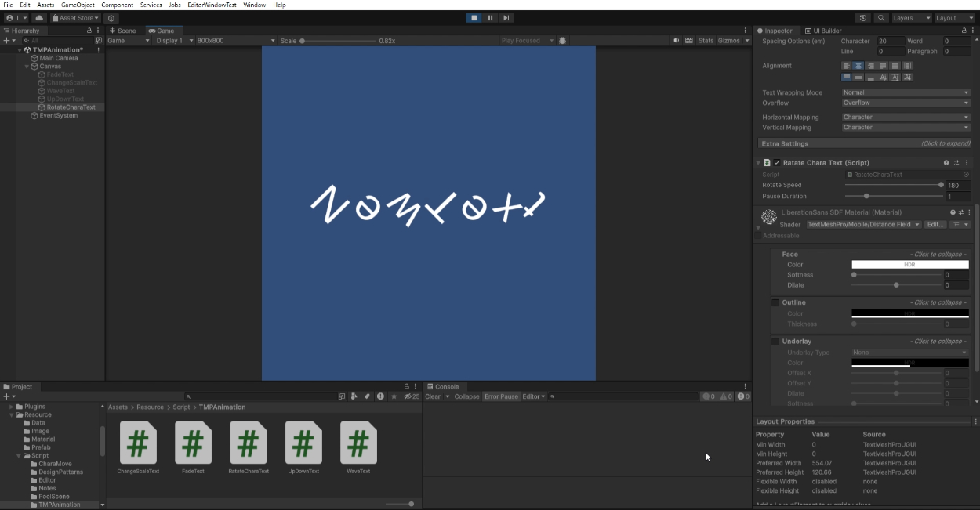This screenshot has height=510, width=980.
Task: Click the Step frame button
Action: pos(506,18)
